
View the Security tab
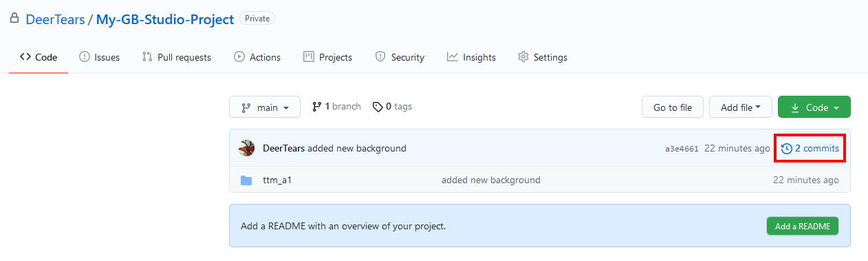click(x=400, y=57)
